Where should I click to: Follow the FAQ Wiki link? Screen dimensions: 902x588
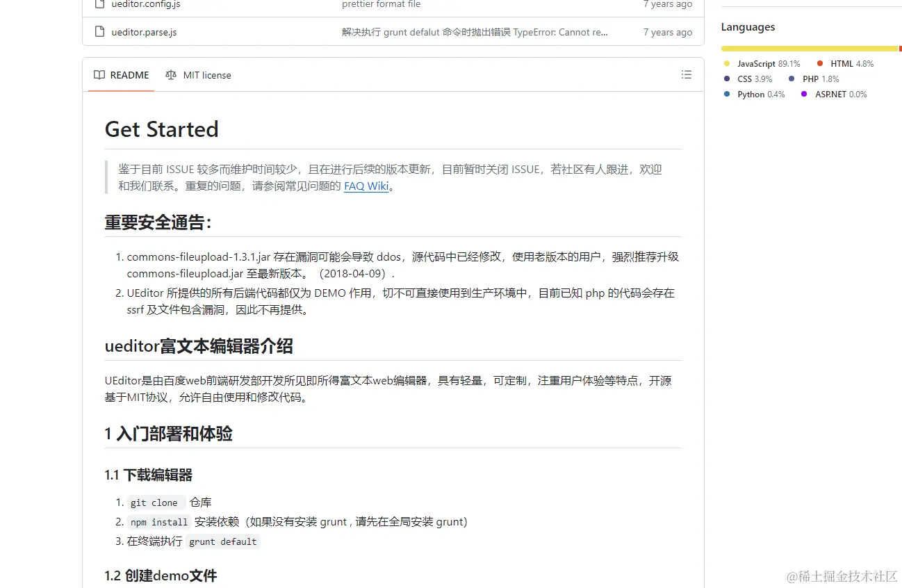pos(366,186)
